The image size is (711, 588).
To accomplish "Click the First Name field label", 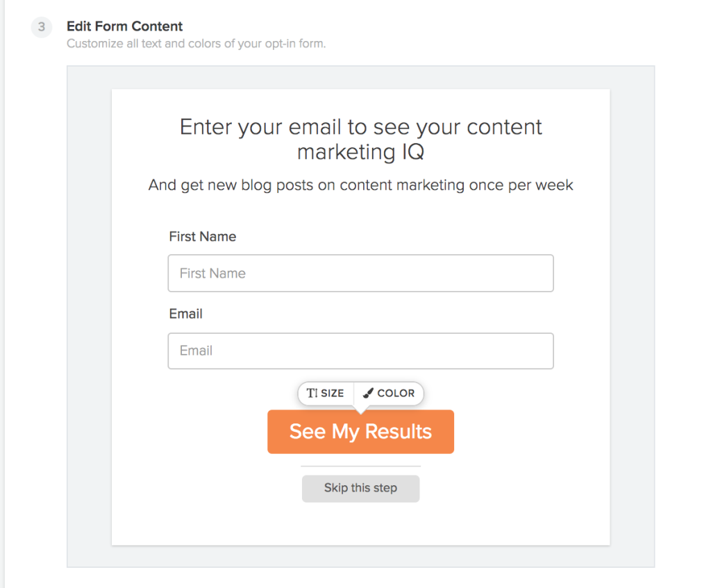I will 202,237.
